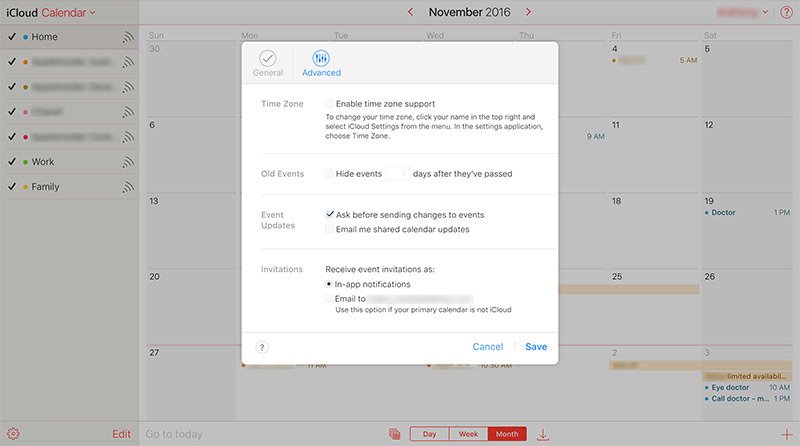Open the limited availability event

[x=747, y=376]
